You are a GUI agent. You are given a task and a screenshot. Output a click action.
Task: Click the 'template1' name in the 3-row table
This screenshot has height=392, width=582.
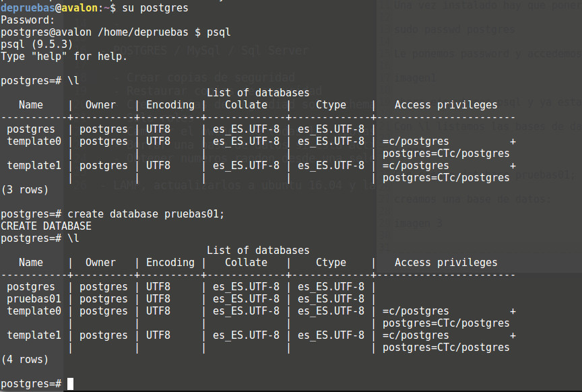[x=34, y=166]
